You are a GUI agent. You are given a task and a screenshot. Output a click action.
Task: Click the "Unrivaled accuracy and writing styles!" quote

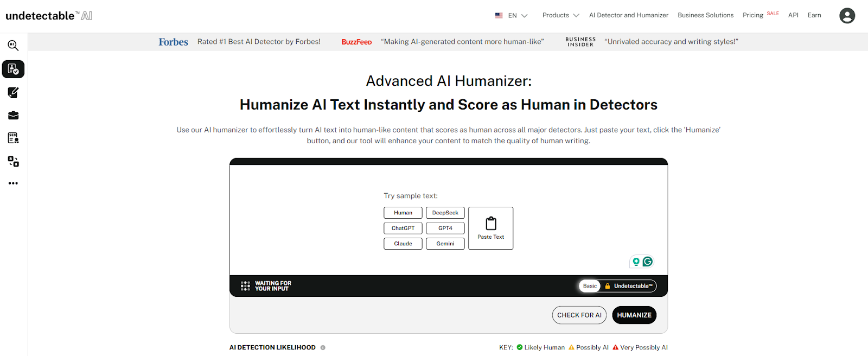[671, 42]
